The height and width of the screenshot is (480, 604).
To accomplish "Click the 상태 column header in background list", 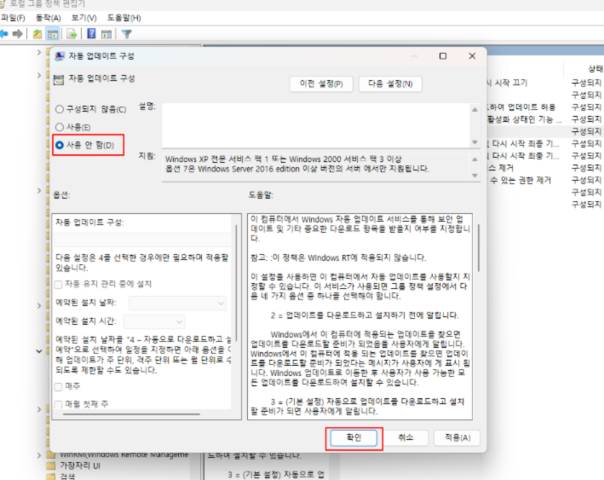I will pos(595,69).
